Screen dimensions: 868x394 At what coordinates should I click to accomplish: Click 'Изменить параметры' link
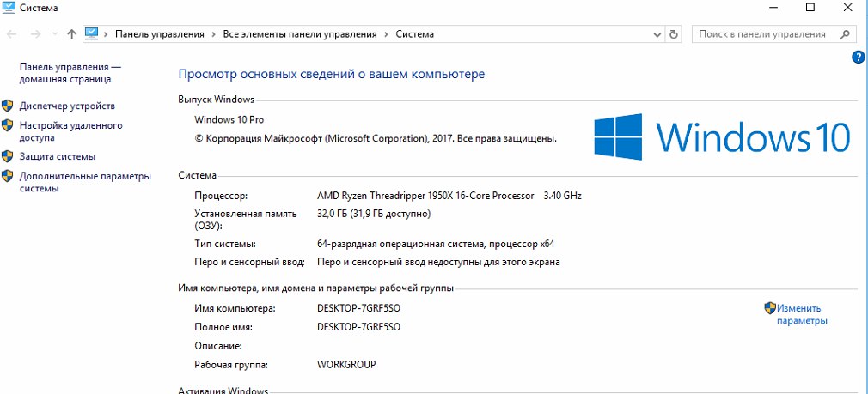point(802,314)
